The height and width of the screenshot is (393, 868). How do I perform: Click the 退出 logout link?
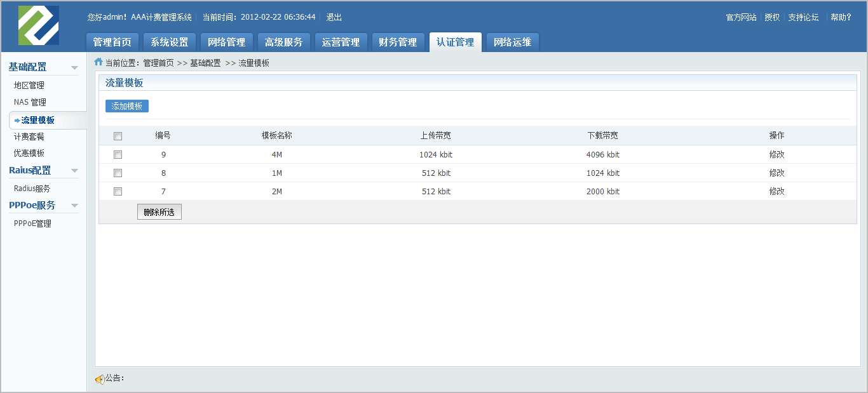334,17
